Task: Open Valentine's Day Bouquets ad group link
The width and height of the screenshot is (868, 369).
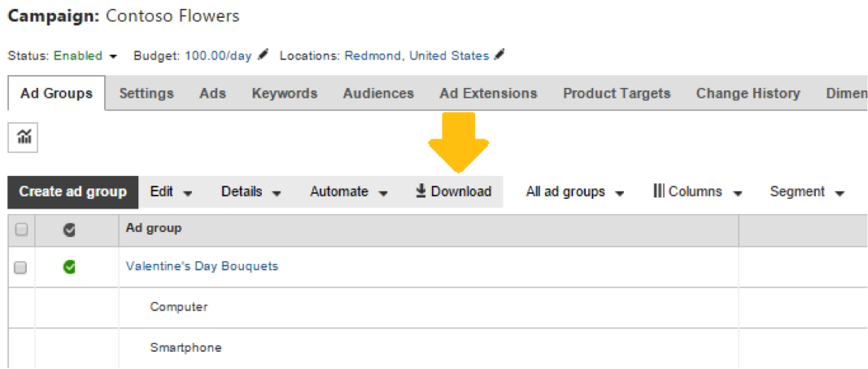Action: tap(202, 266)
